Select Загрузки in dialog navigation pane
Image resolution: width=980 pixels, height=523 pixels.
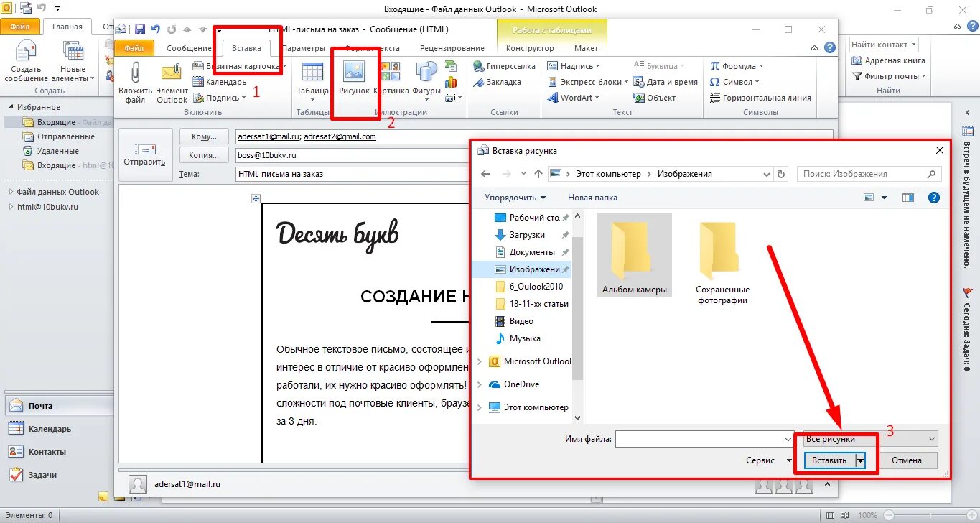pos(528,235)
